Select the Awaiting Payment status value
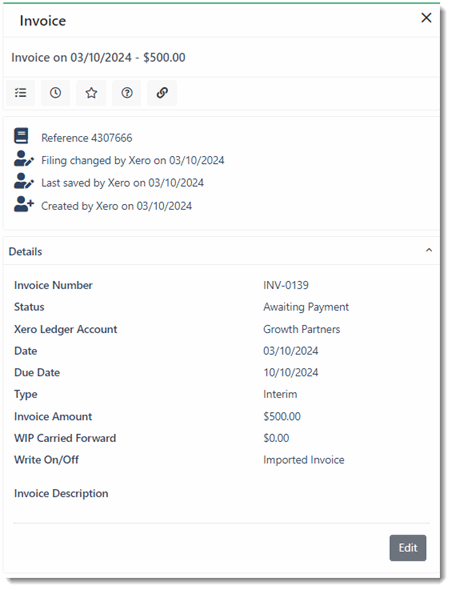This screenshot has width=452, height=590. point(306,307)
